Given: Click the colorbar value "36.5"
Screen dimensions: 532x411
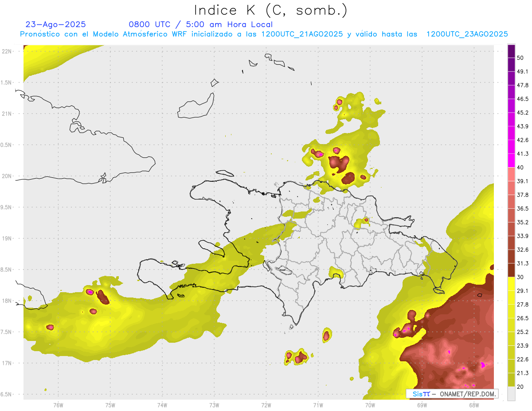Looking at the screenshot, I should (x=523, y=208).
